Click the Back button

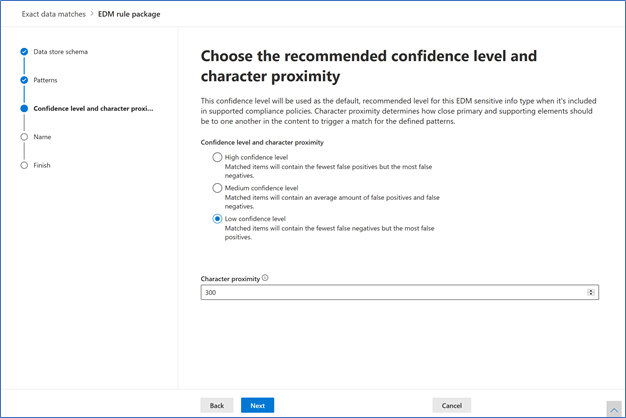click(x=217, y=405)
